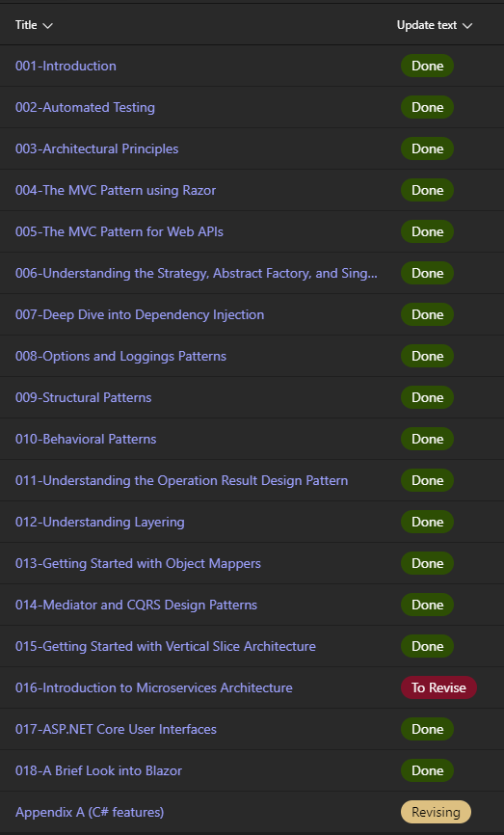This screenshot has width=504, height=835.
Task: Open 004-The MVC Pattern using Razor
Action: tap(116, 191)
